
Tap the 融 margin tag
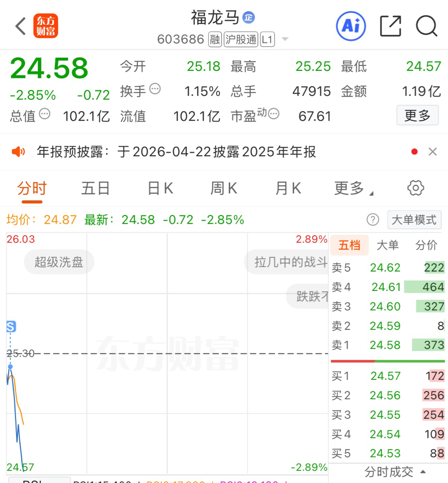click(x=215, y=40)
